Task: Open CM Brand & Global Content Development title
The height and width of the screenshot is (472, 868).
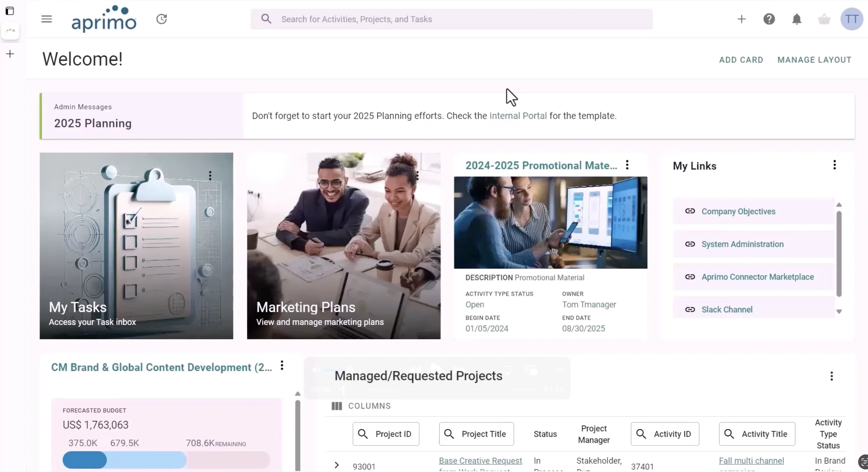Action: (x=161, y=367)
